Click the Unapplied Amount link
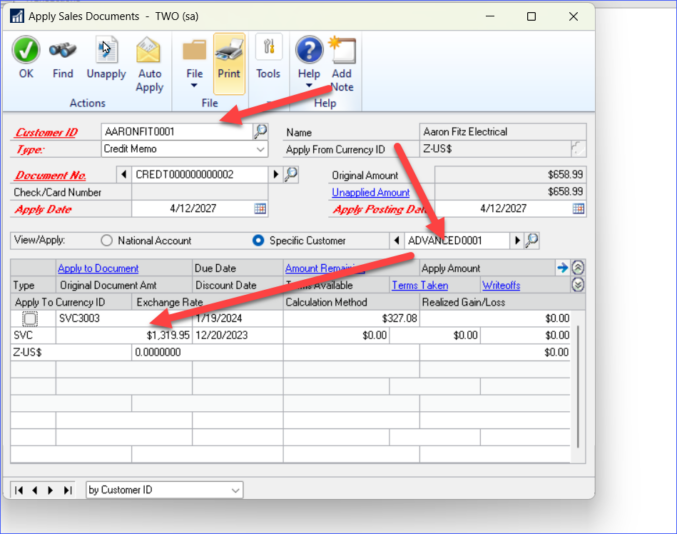 pos(371,192)
